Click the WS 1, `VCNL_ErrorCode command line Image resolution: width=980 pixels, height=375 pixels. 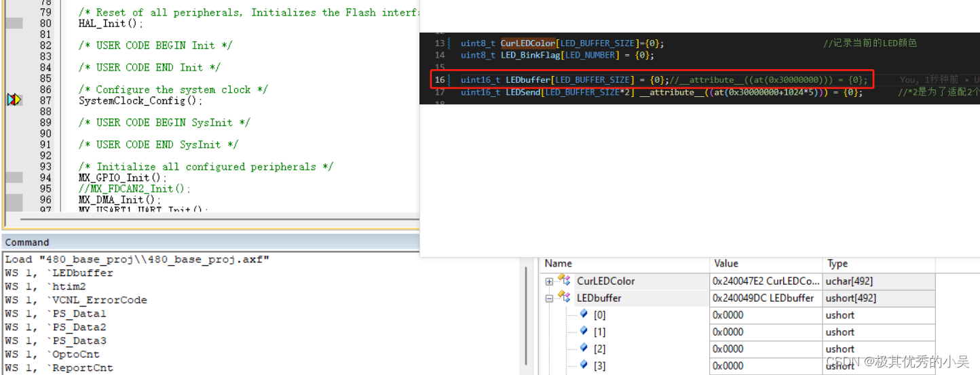75,300
